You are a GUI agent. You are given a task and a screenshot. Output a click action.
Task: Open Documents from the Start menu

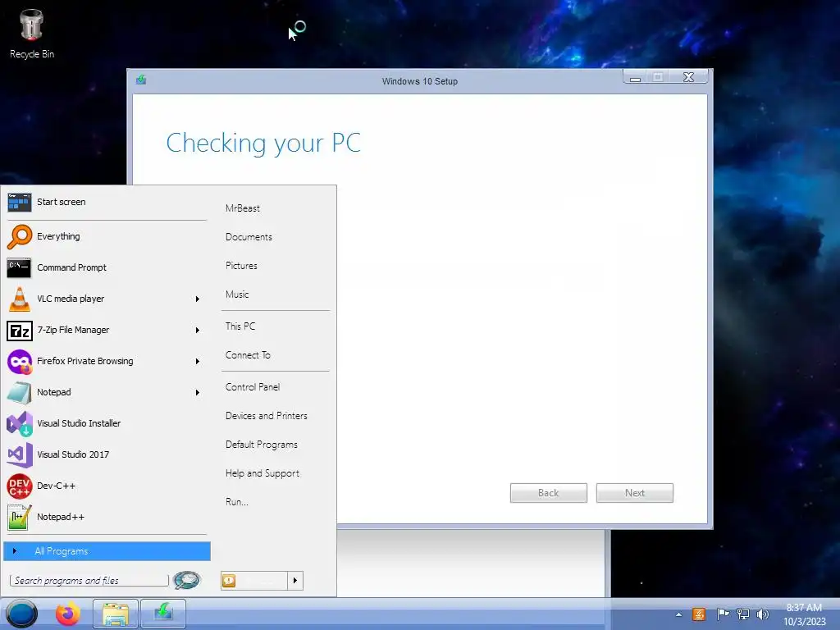tap(249, 237)
